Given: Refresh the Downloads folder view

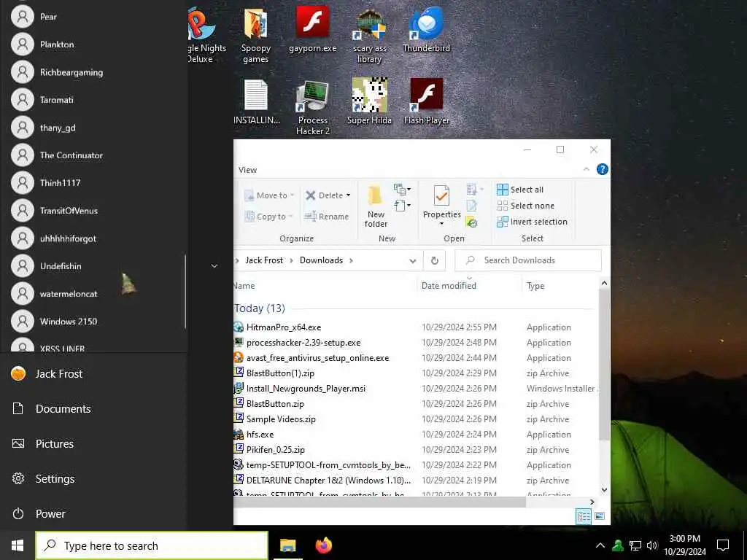Looking at the screenshot, I should pyautogui.click(x=435, y=260).
